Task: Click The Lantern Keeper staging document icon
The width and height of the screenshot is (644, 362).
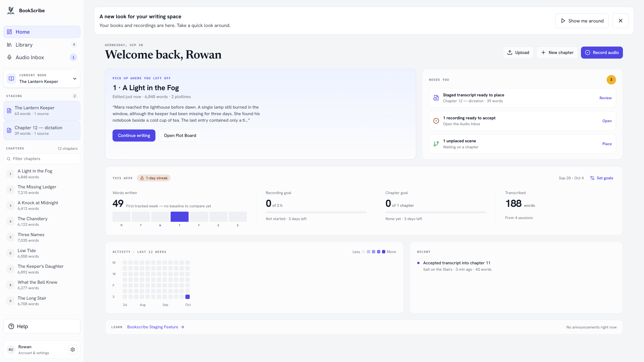Action: pos(9,111)
